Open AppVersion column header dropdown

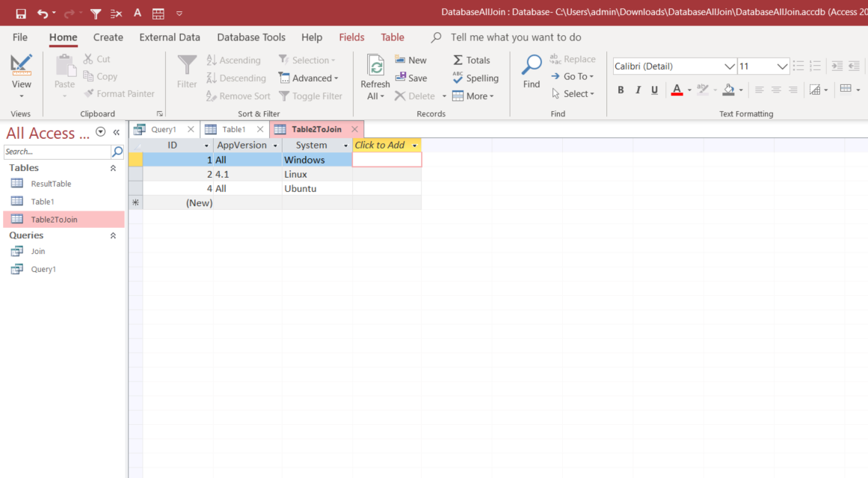coord(275,146)
